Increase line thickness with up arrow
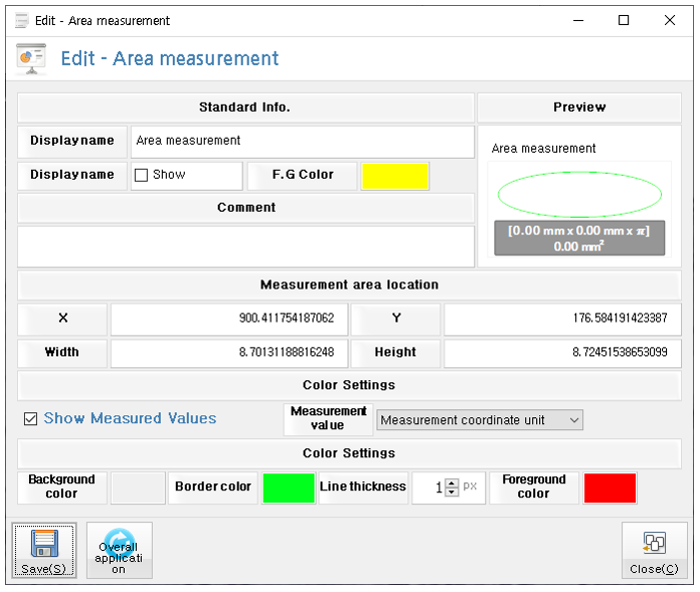The height and width of the screenshot is (592, 700). tap(451, 483)
